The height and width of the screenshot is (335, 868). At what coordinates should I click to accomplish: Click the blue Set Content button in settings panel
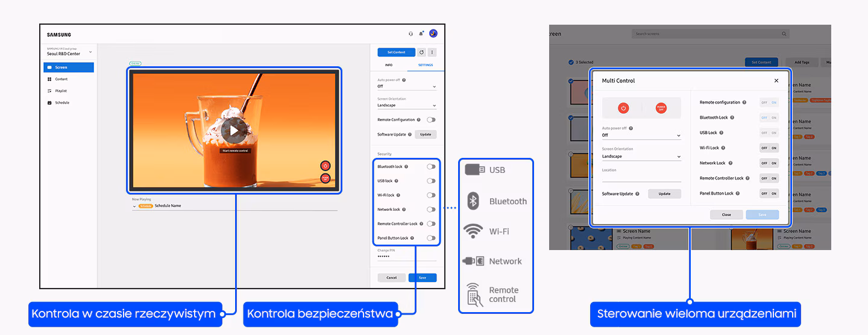pos(396,52)
